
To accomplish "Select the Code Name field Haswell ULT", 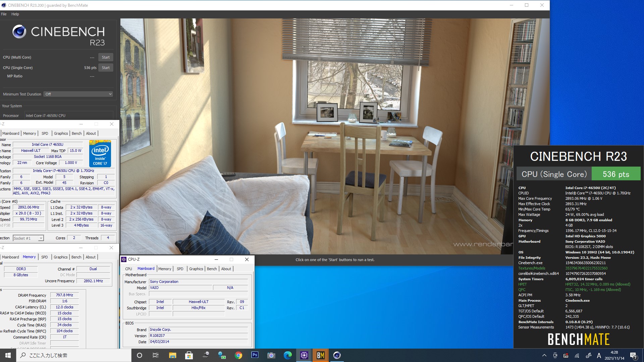I will pos(31,151).
